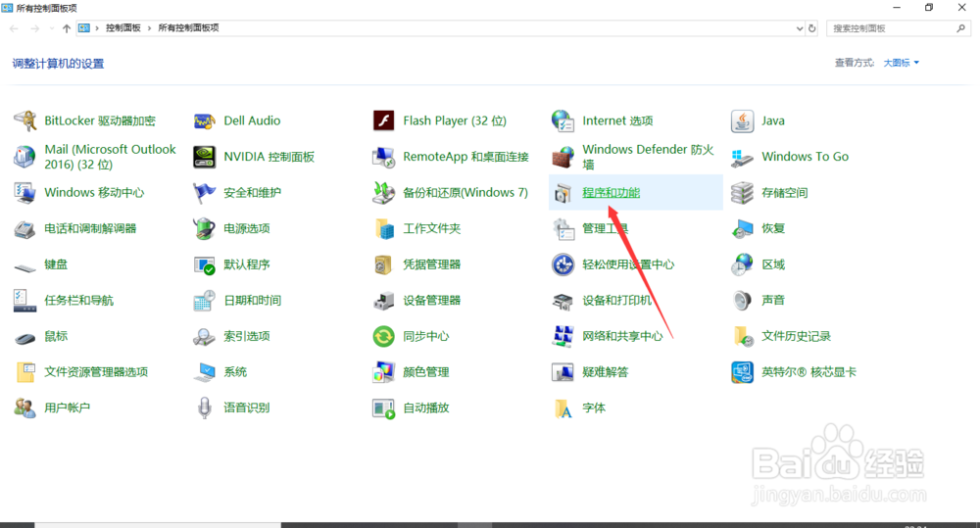Click the 安全和维护 flag icon
This screenshot has width=980, height=528.
pos(205,192)
